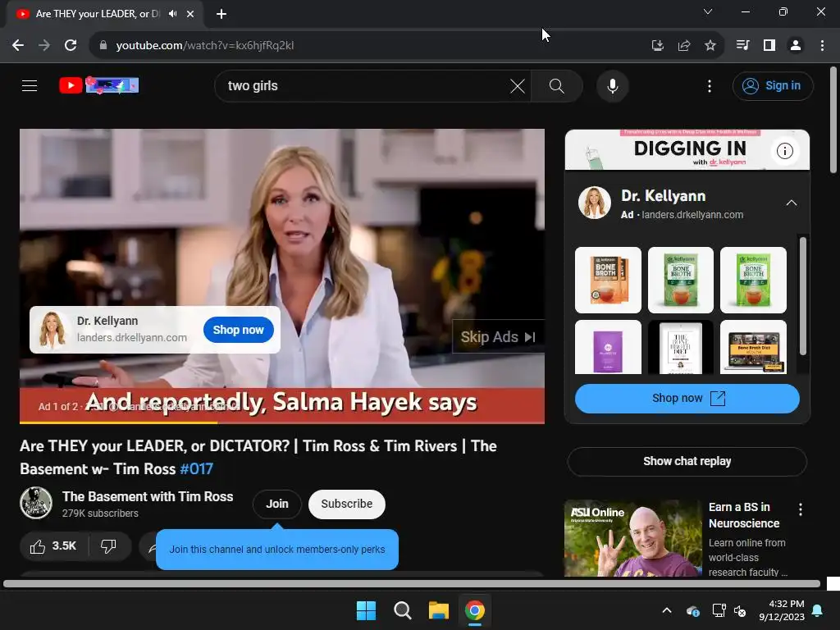Click the Dr. Kellyann avatar in ad panel
The image size is (840, 630).
click(594, 203)
